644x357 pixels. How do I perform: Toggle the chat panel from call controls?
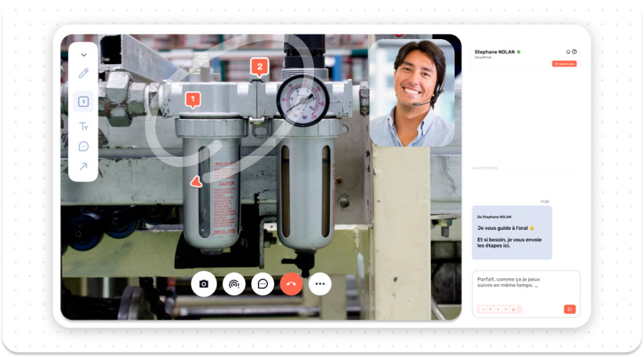coord(263,284)
